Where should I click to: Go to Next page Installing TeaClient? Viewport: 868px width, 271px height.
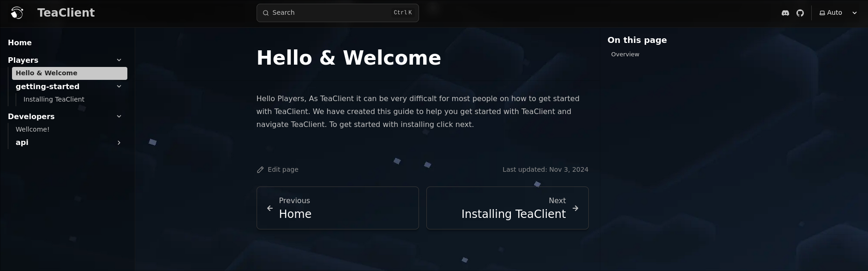(508, 208)
